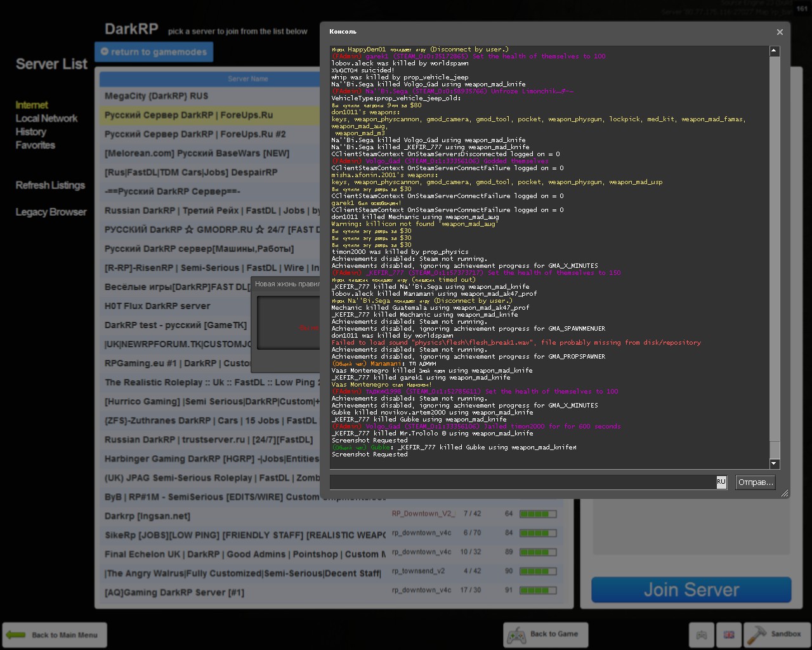
Task: Select H0T Flux DarkRP server
Action: click(x=175, y=306)
